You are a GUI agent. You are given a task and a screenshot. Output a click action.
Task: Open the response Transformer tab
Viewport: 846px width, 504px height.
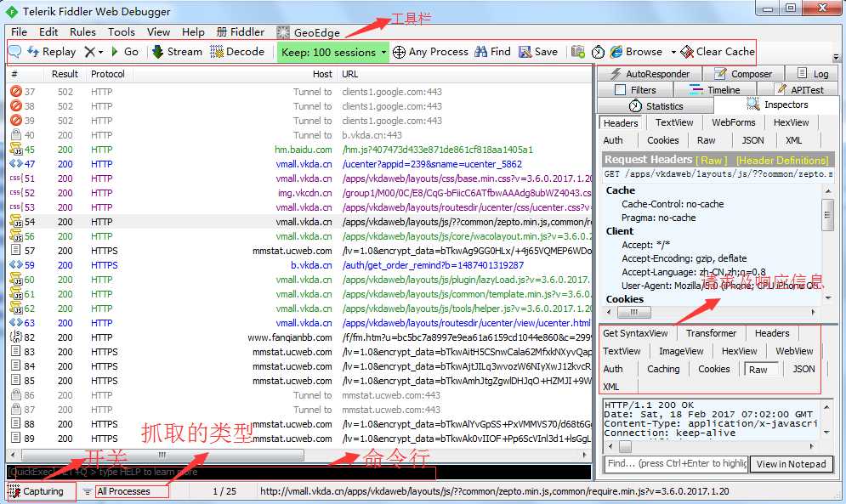(711, 333)
